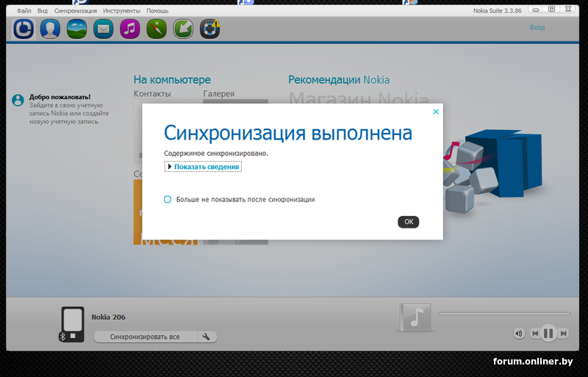Open the Nokia Suite home view icon
Viewport: 588px width, 377px height.
tap(24, 29)
